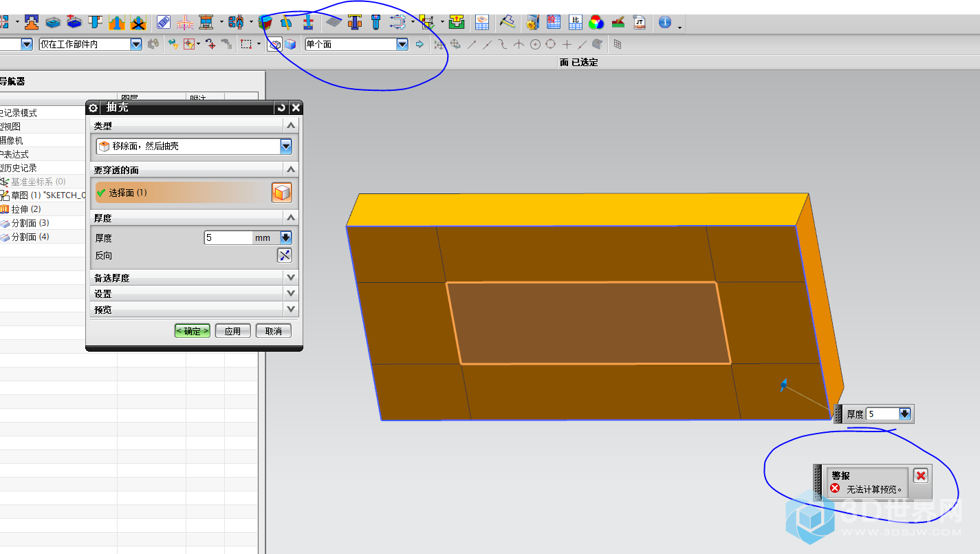Select the blue ejector pin icon

pyautogui.click(x=375, y=22)
